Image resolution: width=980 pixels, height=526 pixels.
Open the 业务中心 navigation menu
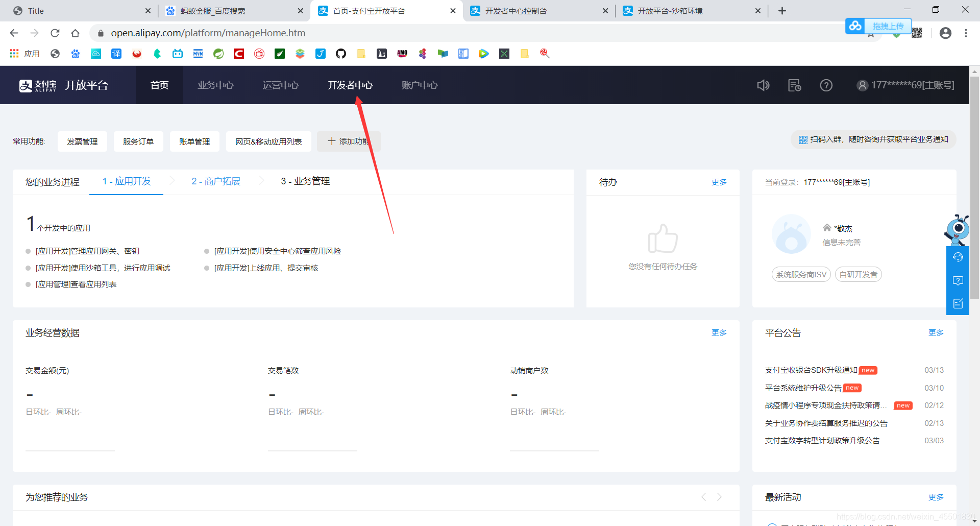coord(215,85)
